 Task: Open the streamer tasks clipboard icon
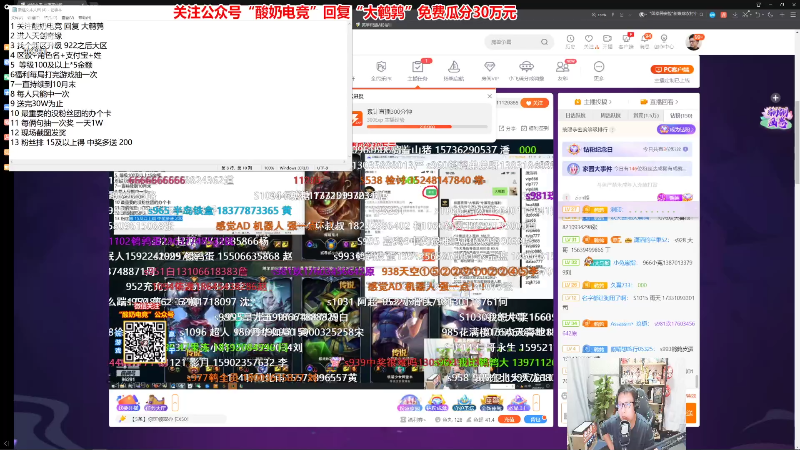[417, 67]
